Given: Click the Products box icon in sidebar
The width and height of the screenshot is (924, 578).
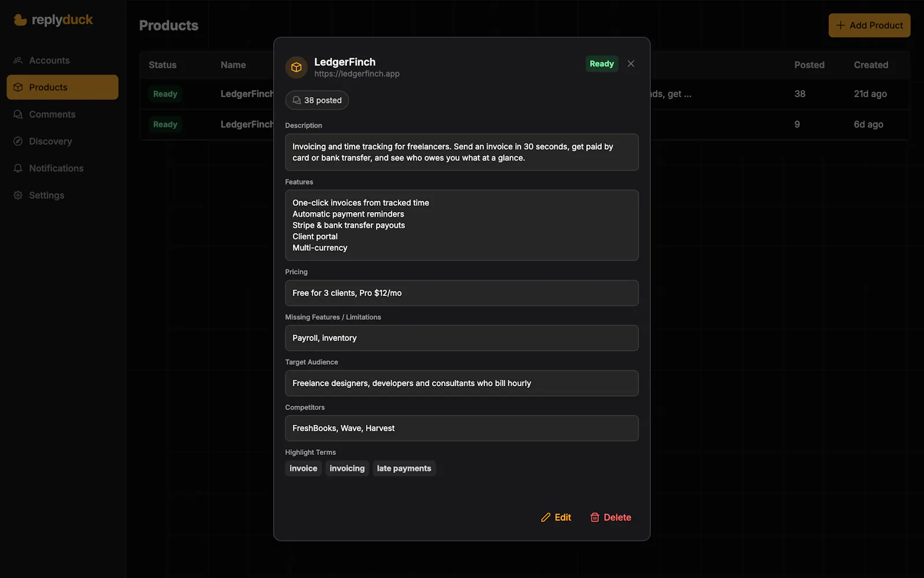Looking at the screenshot, I should [x=18, y=87].
